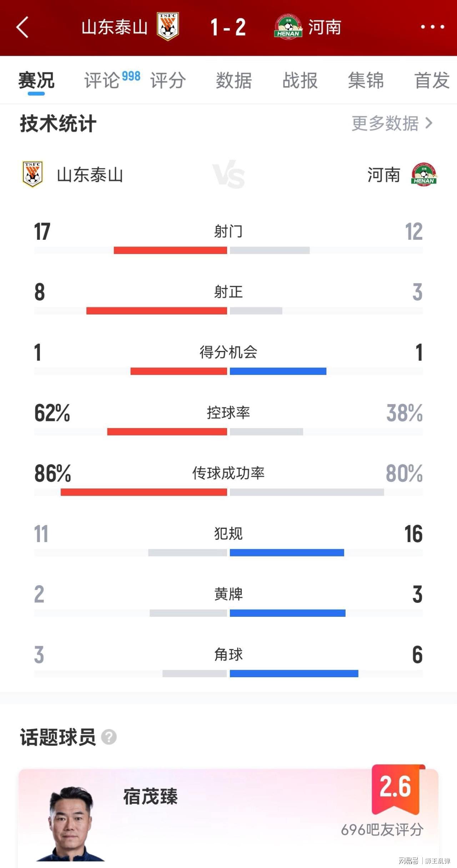Image resolution: width=457 pixels, height=868 pixels.
Task: Tap the Henan logo beside the stats heading
Action: pyautogui.click(x=424, y=175)
